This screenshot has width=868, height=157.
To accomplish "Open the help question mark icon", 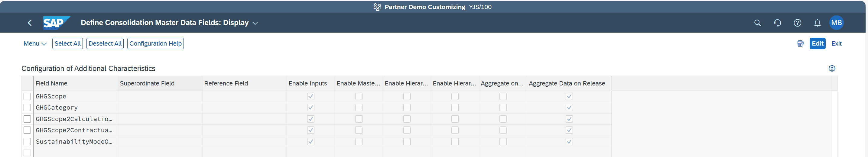I will 797,23.
